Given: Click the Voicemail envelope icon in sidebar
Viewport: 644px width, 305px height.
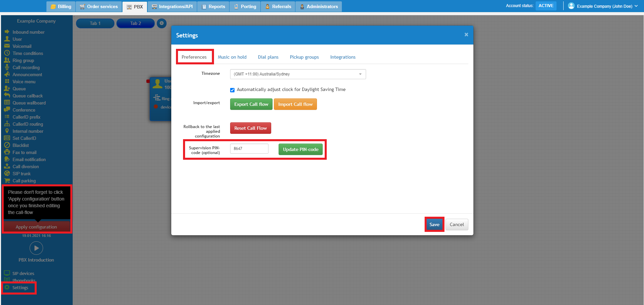Looking at the screenshot, I should 7,46.
